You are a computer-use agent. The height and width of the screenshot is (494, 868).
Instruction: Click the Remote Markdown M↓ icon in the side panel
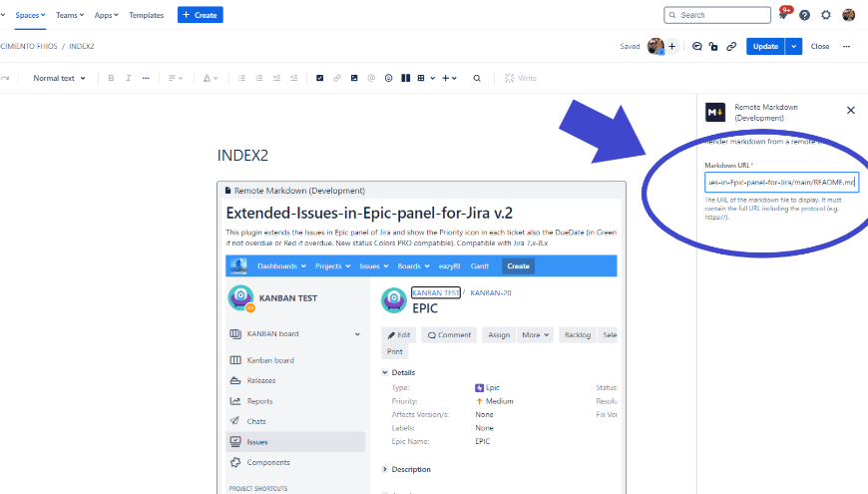coord(715,113)
